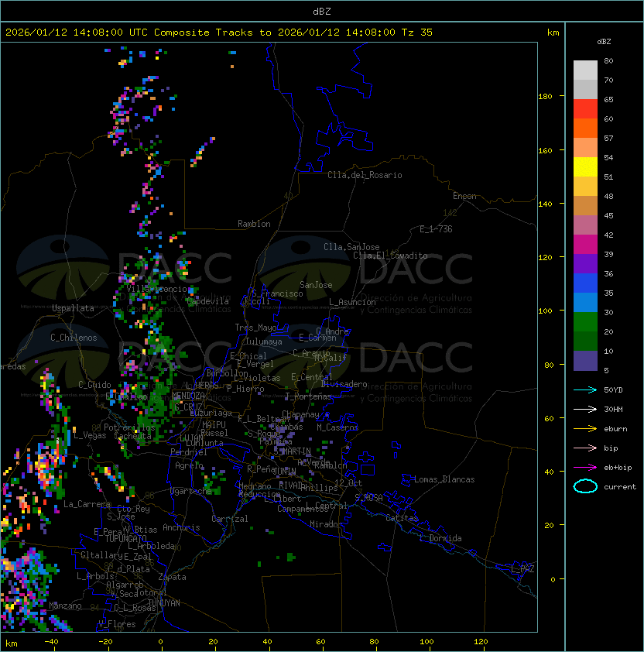Click the pink bip arrow legend icon

585,448
